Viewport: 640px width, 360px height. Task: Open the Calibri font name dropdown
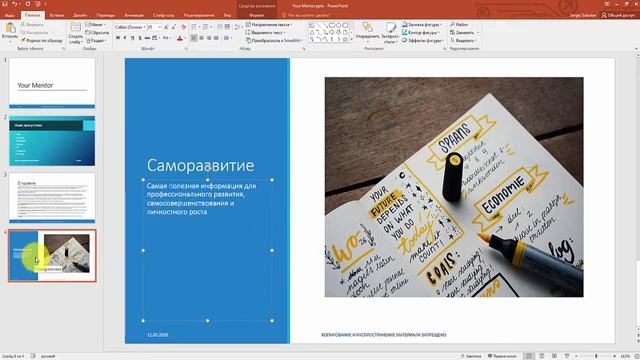130,27
